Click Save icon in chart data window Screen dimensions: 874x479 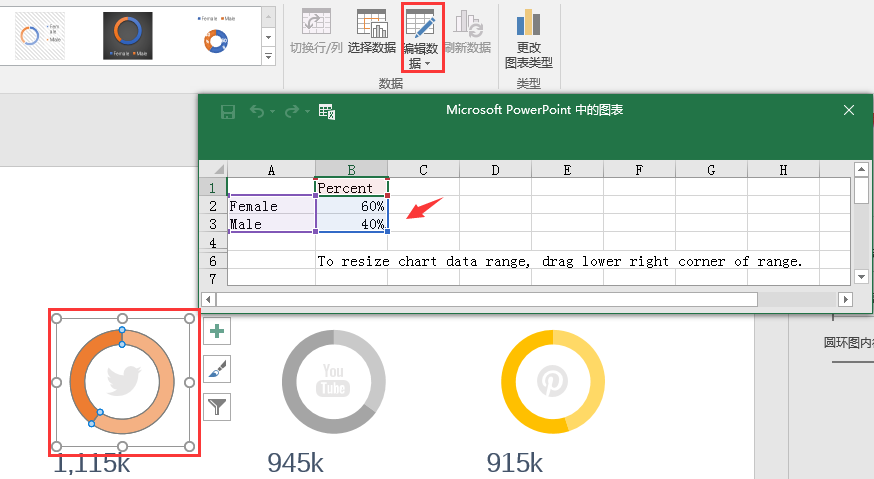tap(227, 112)
